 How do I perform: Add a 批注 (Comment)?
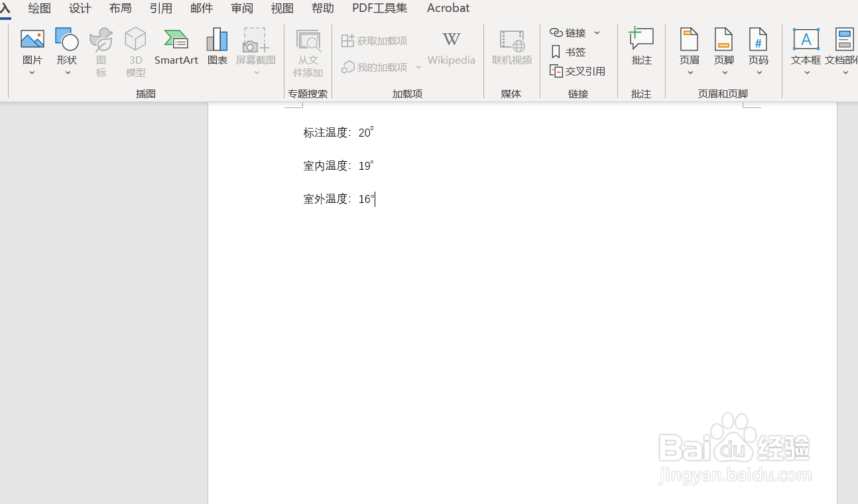tap(641, 46)
